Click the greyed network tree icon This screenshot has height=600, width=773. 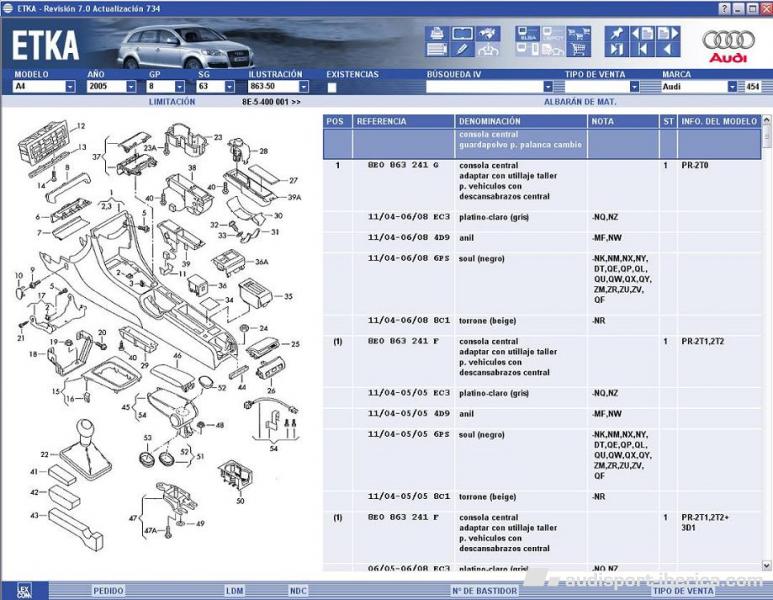(488, 49)
